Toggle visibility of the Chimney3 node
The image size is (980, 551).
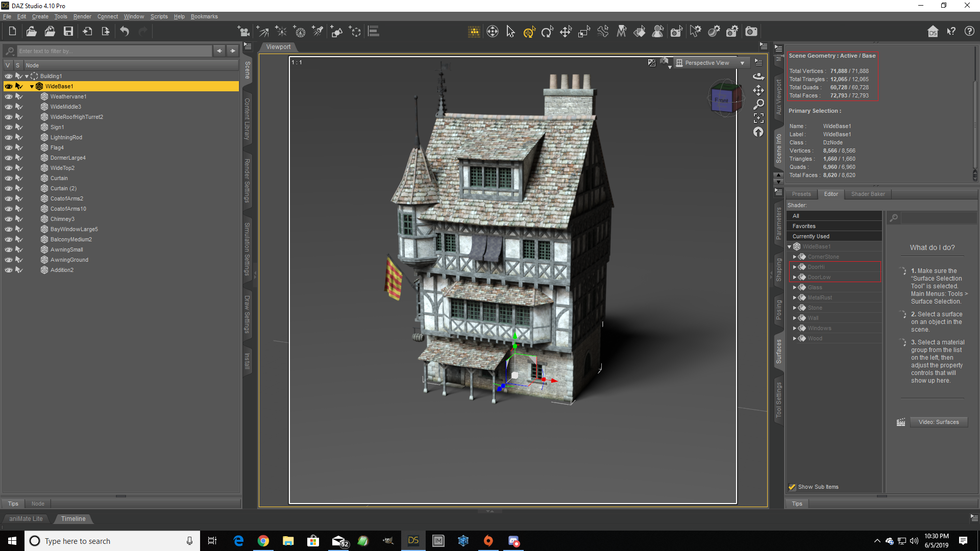coord(9,219)
